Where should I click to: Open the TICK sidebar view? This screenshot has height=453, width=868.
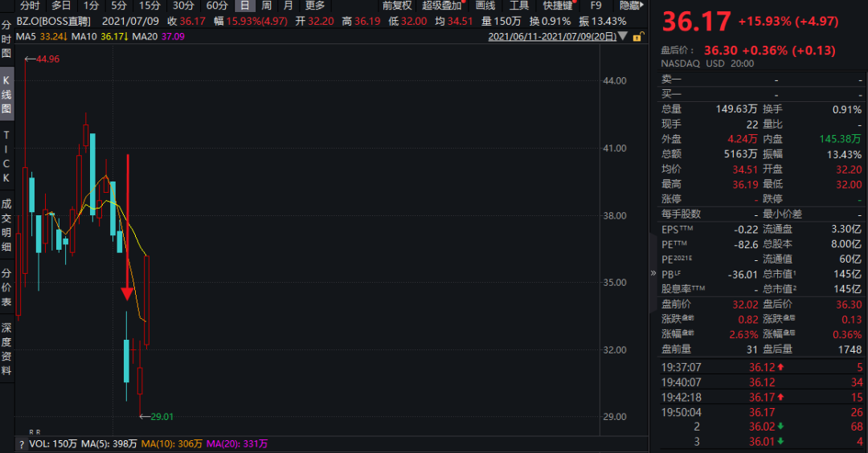point(6,157)
